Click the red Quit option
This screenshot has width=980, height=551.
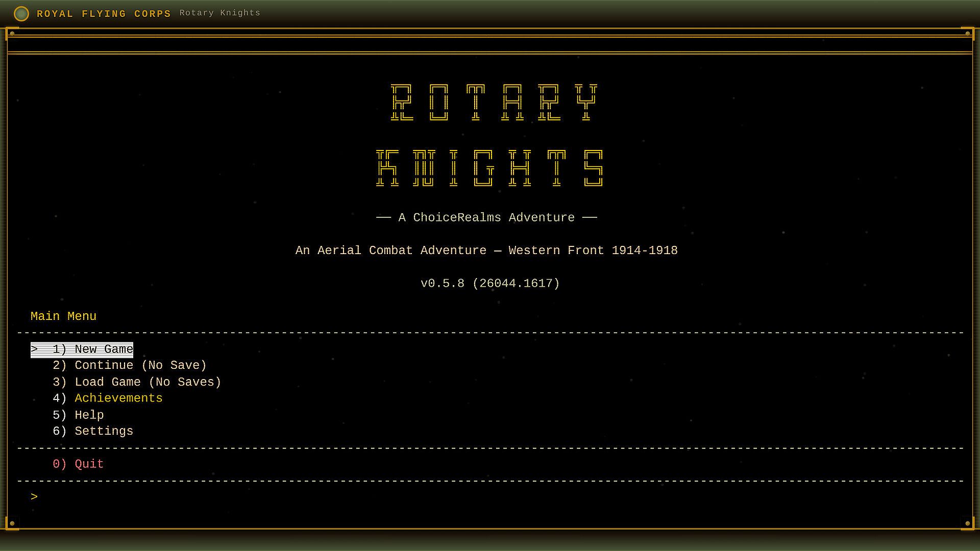coord(88,464)
